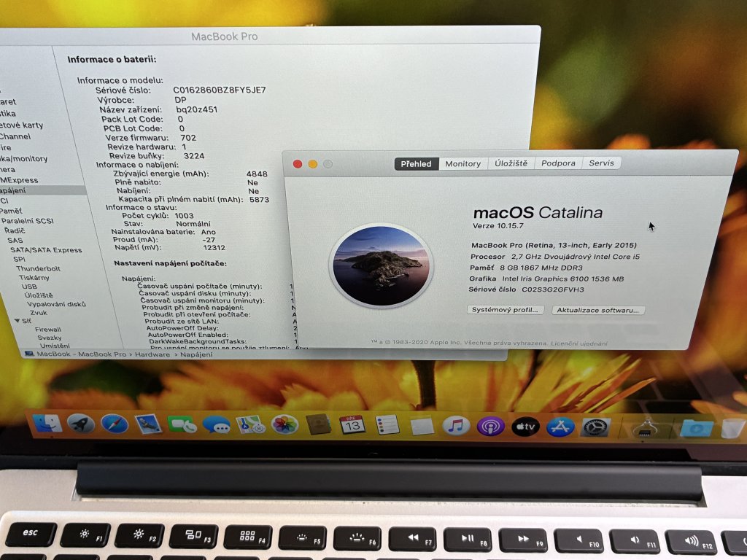Click the Aktualizace softwaru... button
This screenshot has width=747, height=560.
point(598,311)
